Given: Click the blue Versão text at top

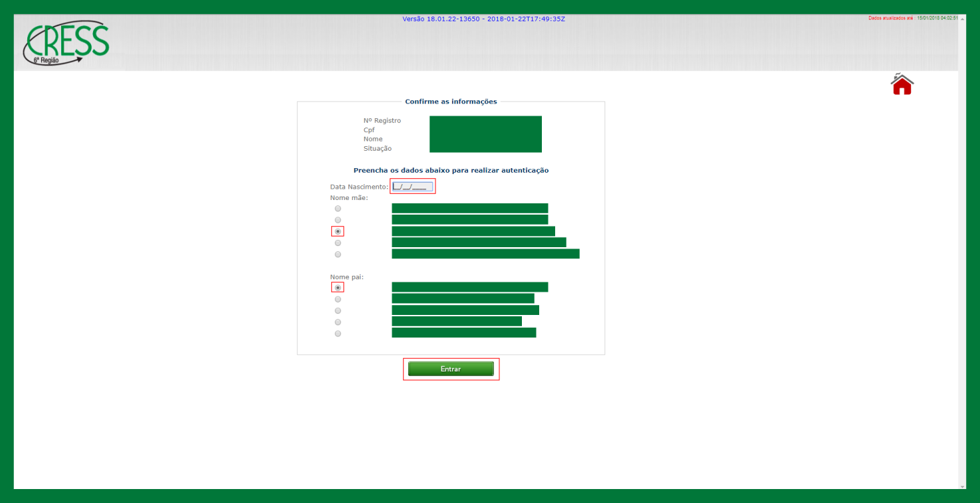Looking at the screenshot, I should [x=483, y=19].
